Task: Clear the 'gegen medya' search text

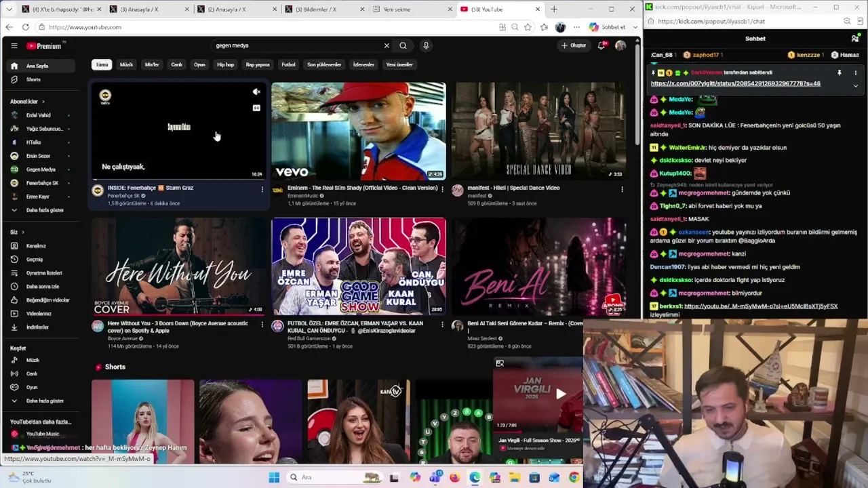Action: click(387, 45)
